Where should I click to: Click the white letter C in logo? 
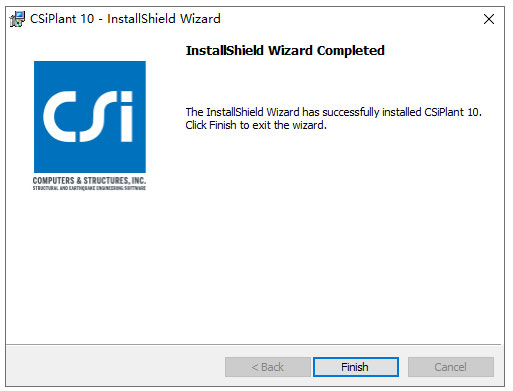coord(61,117)
